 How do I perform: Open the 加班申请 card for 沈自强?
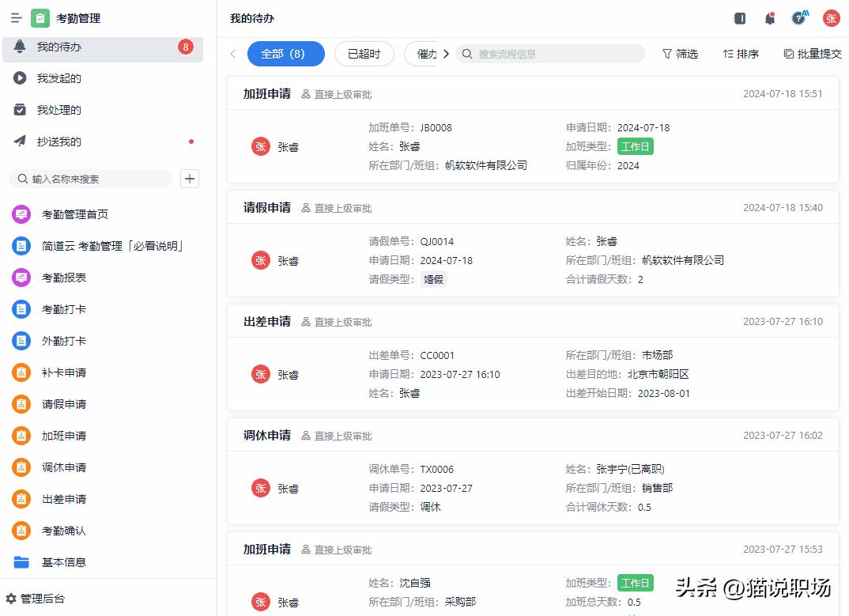pyautogui.click(x=533, y=574)
